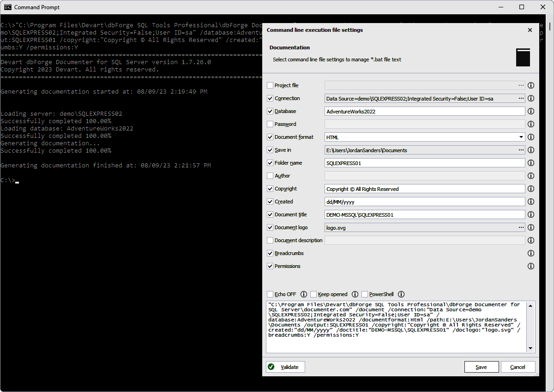554x392 pixels.
Task: Show info for the Permissions option
Action: [x=530, y=266]
